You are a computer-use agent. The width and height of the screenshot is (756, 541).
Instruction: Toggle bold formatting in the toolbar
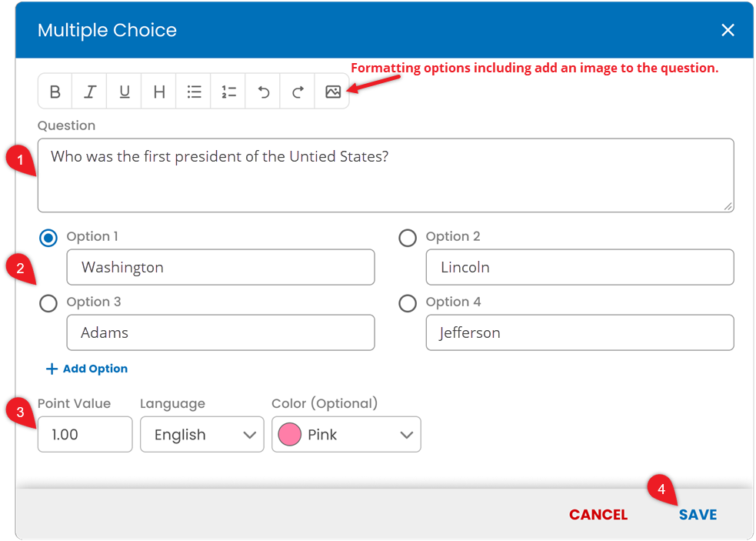[x=55, y=92]
